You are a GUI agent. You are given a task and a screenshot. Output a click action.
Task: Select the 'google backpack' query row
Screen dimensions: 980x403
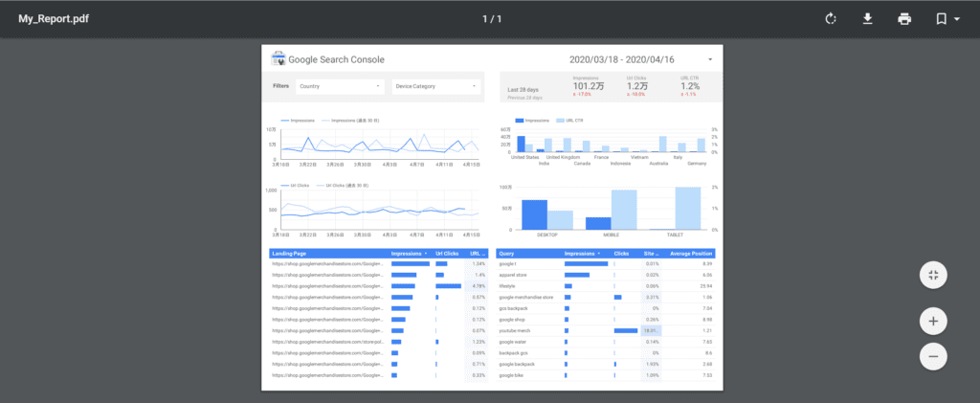click(x=606, y=365)
